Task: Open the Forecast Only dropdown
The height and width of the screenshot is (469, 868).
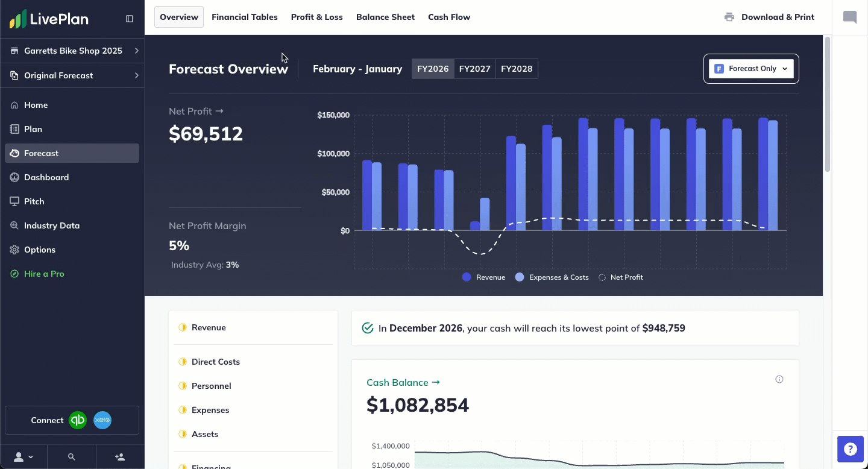Action: [751, 68]
